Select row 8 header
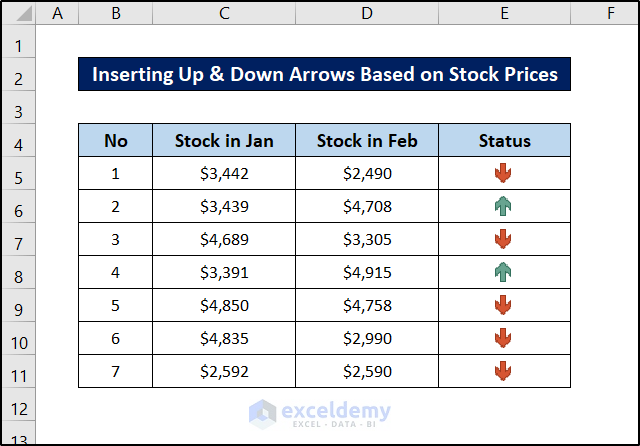This screenshot has height=446, width=640. pos(19,273)
